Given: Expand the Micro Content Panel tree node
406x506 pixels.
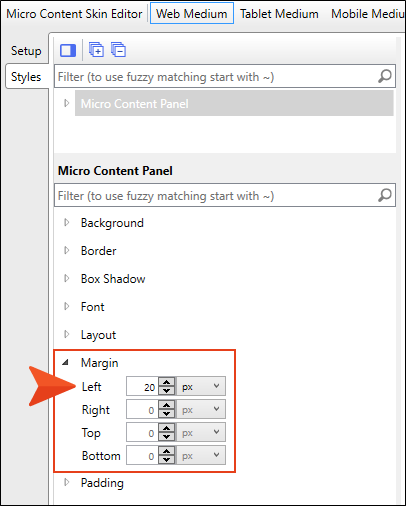Looking at the screenshot, I should tap(66, 103).
